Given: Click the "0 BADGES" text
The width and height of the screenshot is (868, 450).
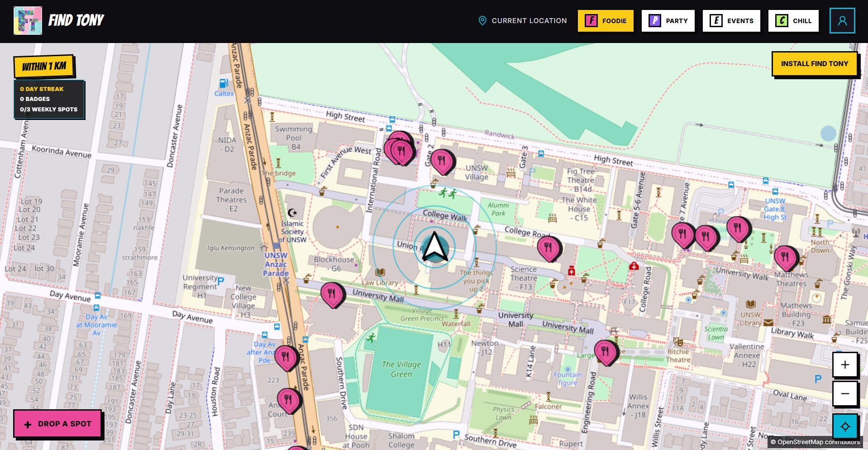Looking at the screenshot, I should click(x=35, y=99).
